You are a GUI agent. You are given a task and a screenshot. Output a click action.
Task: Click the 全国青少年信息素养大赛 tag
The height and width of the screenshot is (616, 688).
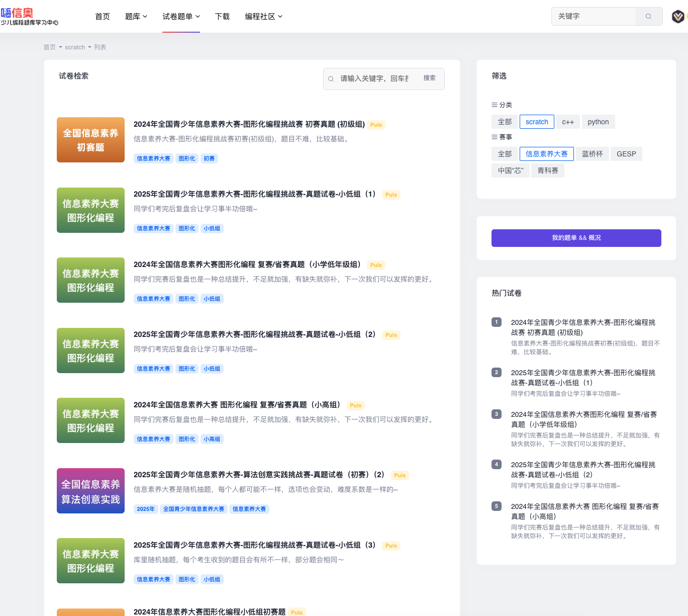193,509
